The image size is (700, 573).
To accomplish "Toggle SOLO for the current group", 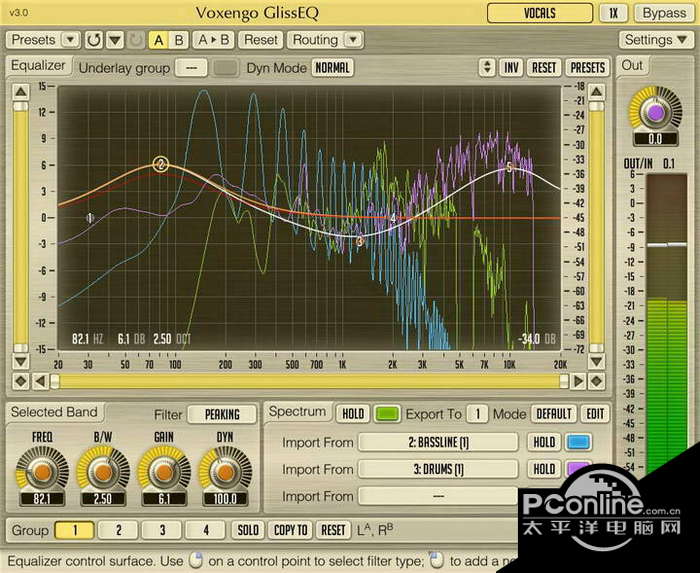I will pyautogui.click(x=248, y=530).
